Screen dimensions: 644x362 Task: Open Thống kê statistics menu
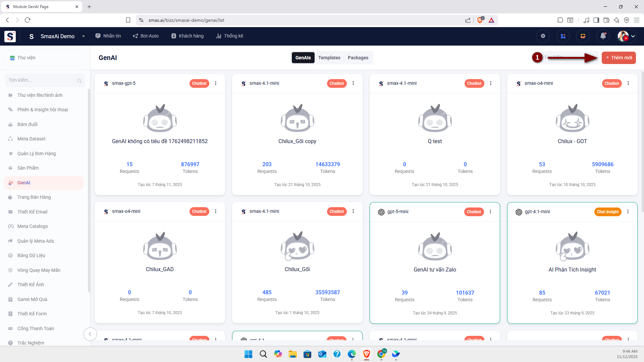pyautogui.click(x=230, y=36)
